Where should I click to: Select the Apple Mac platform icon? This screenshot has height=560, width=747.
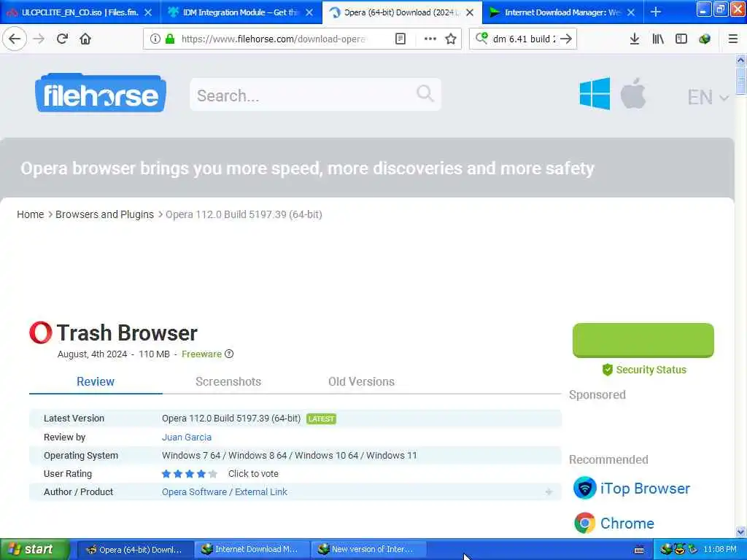(632, 93)
